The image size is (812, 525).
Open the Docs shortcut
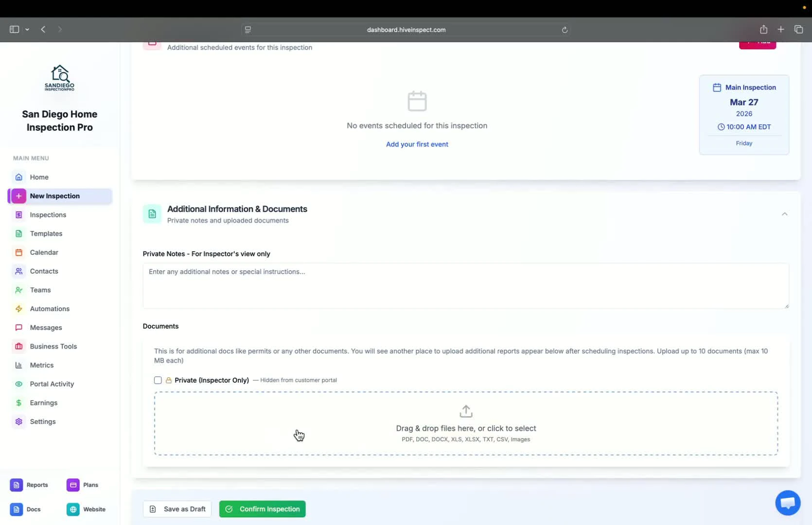26,509
